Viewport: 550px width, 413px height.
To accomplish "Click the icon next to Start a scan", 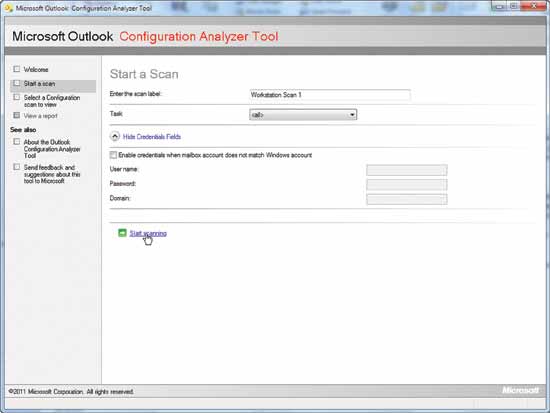I will click(x=16, y=84).
